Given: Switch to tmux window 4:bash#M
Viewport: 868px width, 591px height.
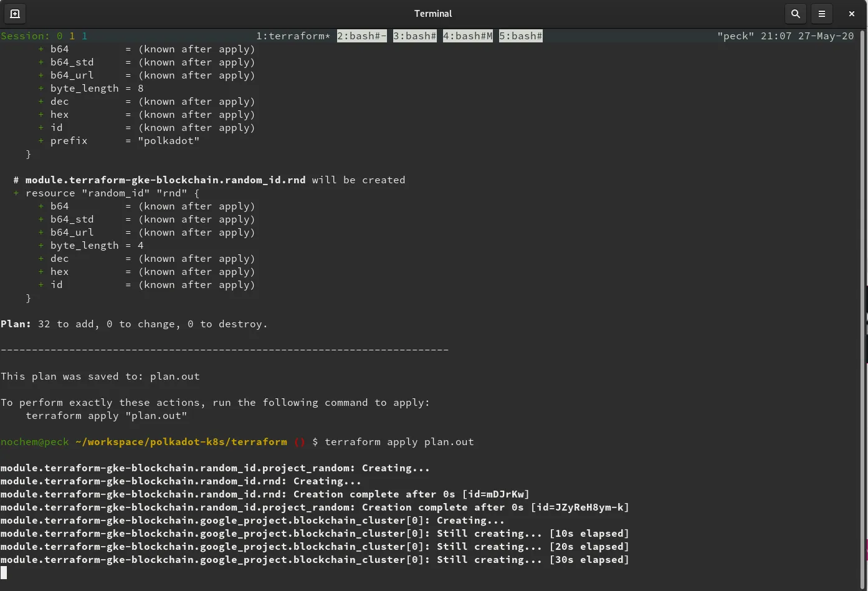Looking at the screenshot, I should pyautogui.click(x=468, y=36).
